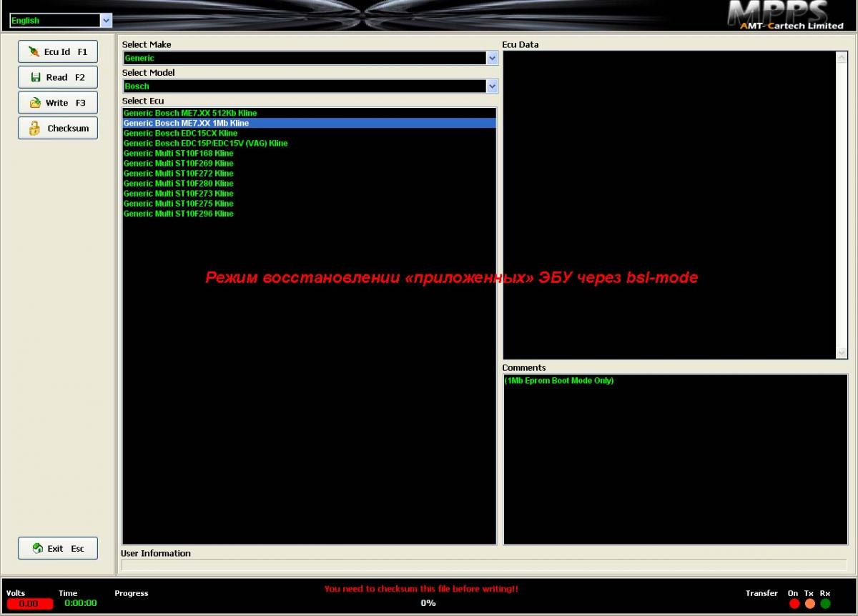Click the Generic value in Select Make

(x=139, y=59)
